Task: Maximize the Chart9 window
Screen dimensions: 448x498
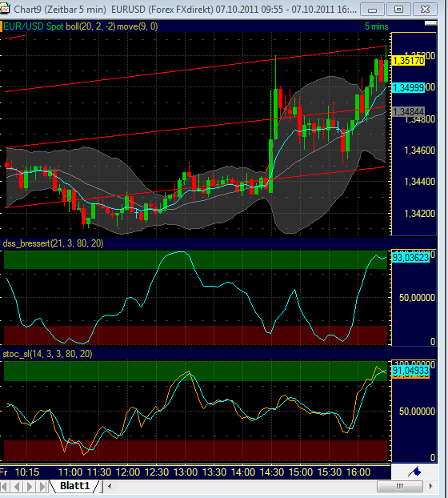Action: tap(399, 10)
